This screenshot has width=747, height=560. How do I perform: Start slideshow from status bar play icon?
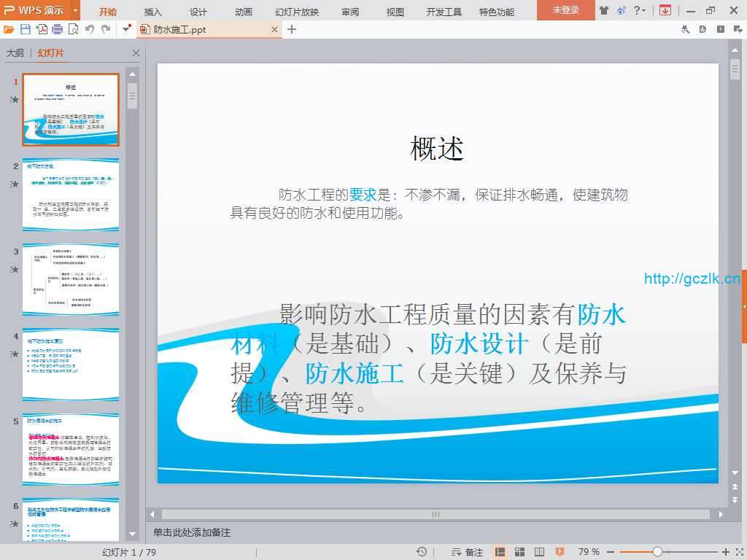(560, 552)
